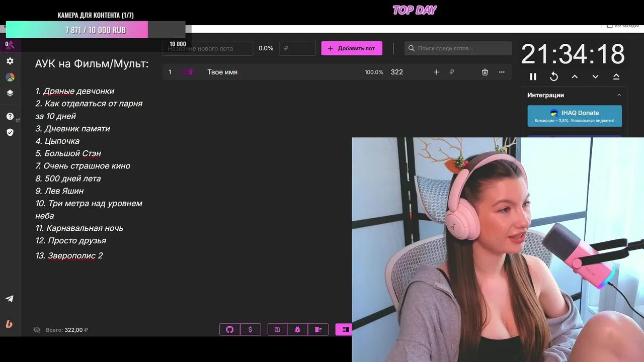Click the heading АУК на Фильм/Мульт:
Screen dimensions: 644x362
(92, 64)
